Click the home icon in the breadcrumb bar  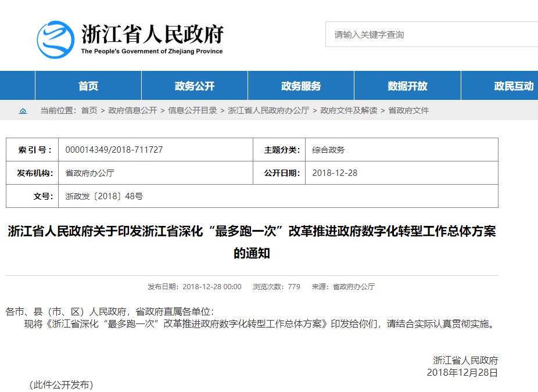pos(23,110)
